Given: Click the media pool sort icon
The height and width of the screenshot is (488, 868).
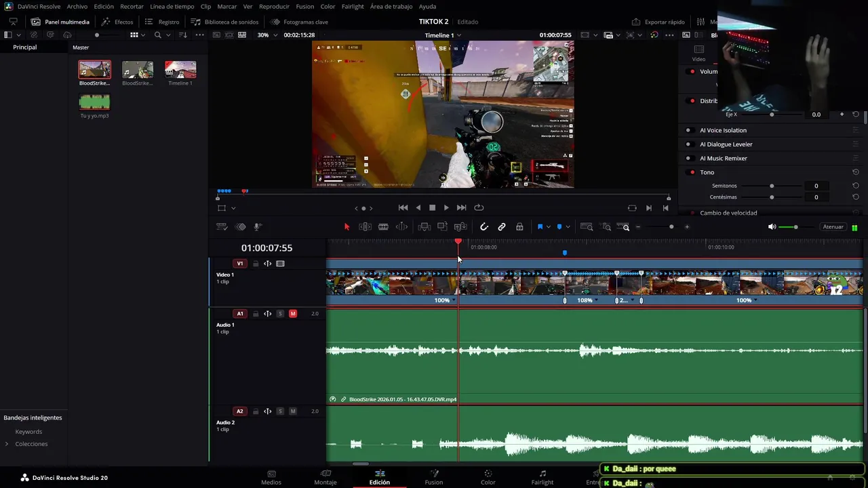Looking at the screenshot, I should coord(183,35).
